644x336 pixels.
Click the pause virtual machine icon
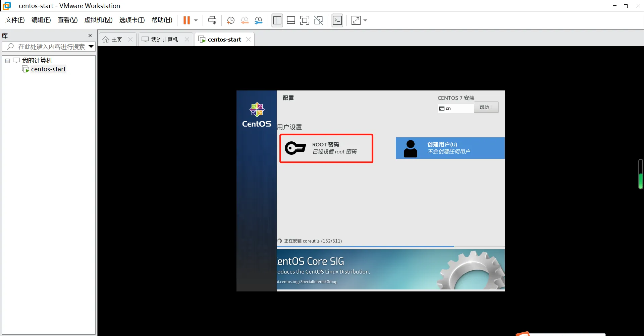pyautogui.click(x=186, y=20)
